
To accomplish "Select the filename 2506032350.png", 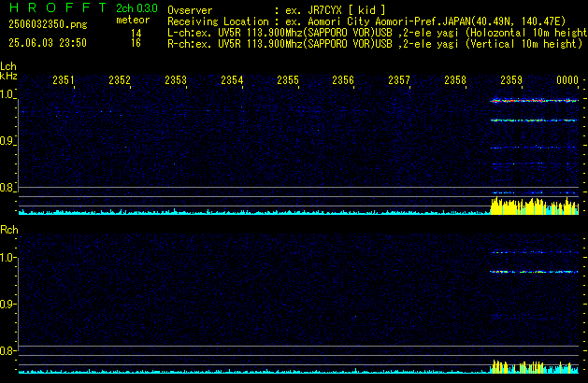I will click(x=48, y=24).
